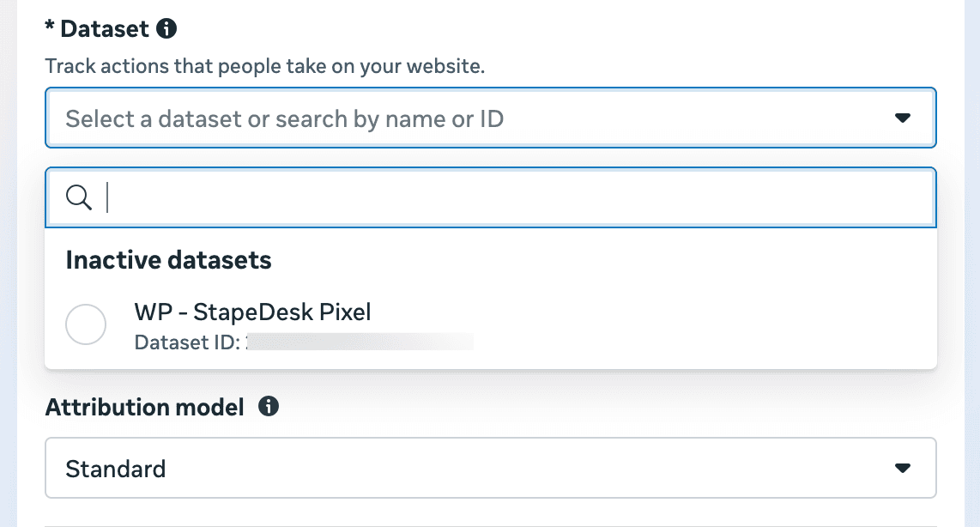Viewport: 980px width, 527px height.
Task: Click the Inactive datasets section heading
Action: [x=167, y=259]
